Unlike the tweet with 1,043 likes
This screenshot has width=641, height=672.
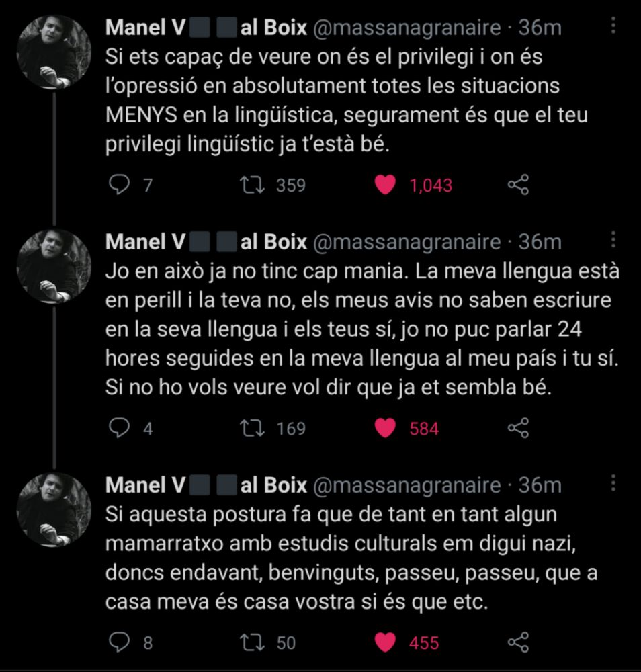point(385,185)
